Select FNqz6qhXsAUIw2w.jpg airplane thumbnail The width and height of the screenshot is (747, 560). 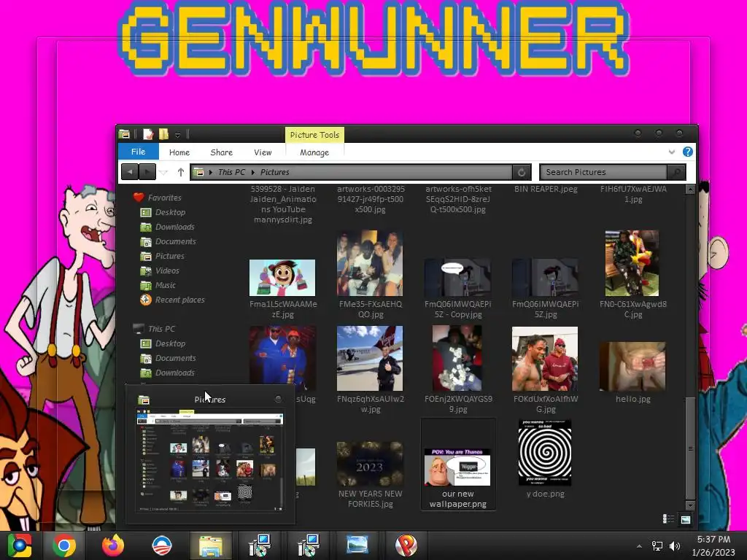coord(370,358)
